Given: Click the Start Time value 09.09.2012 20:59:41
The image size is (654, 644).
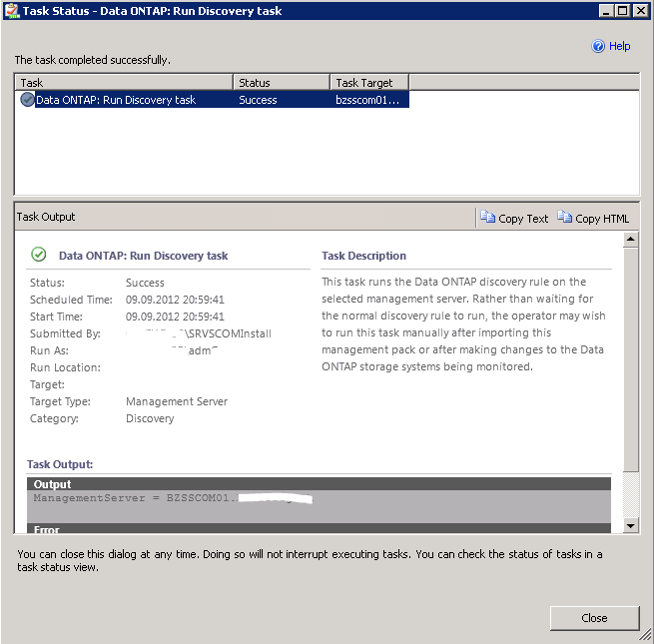Looking at the screenshot, I should 175,317.
